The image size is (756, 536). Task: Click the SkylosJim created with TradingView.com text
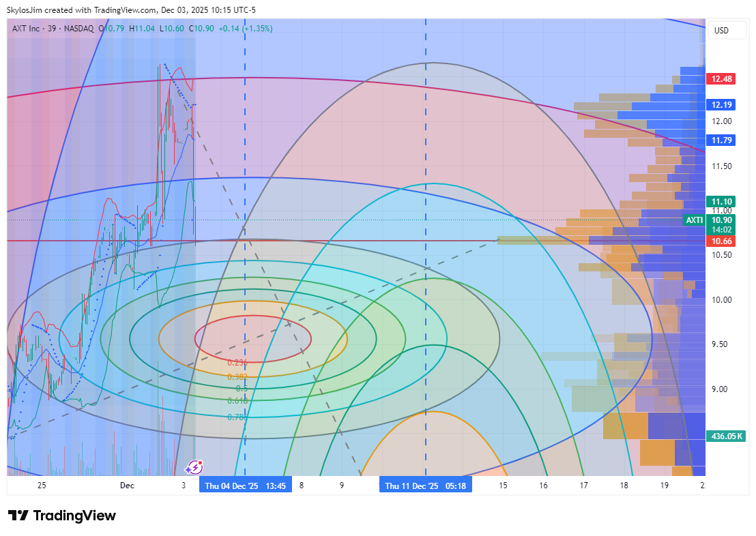click(131, 10)
